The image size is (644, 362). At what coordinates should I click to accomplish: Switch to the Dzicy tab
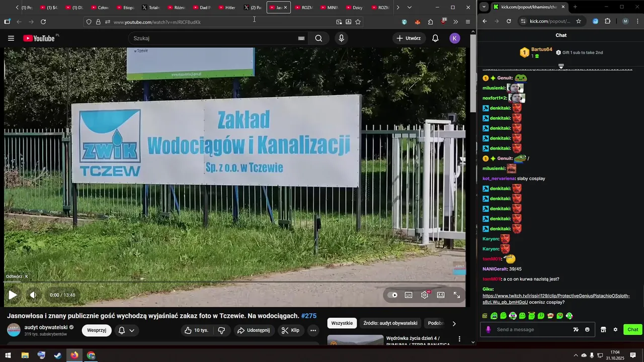point(354,8)
